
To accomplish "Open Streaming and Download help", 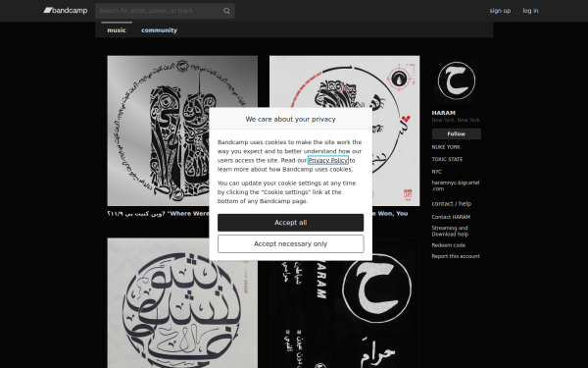I will click(450, 231).
